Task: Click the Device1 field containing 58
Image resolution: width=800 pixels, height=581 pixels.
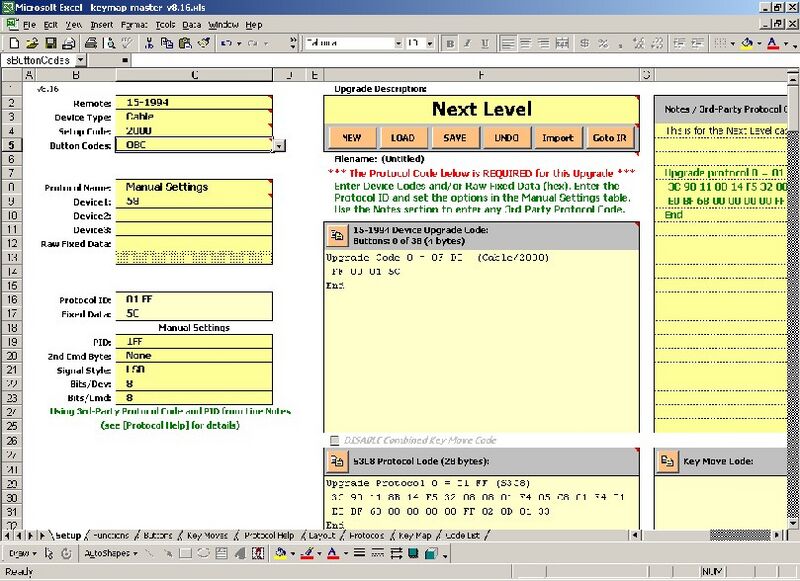Action: pyautogui.click(x=194, y=201)
